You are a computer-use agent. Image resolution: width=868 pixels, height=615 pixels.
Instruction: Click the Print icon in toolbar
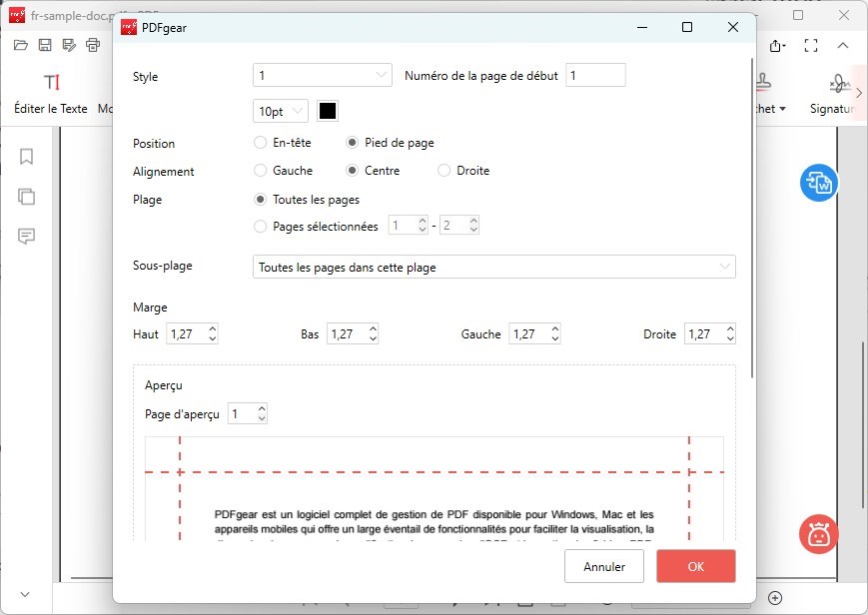pos(93,45)
